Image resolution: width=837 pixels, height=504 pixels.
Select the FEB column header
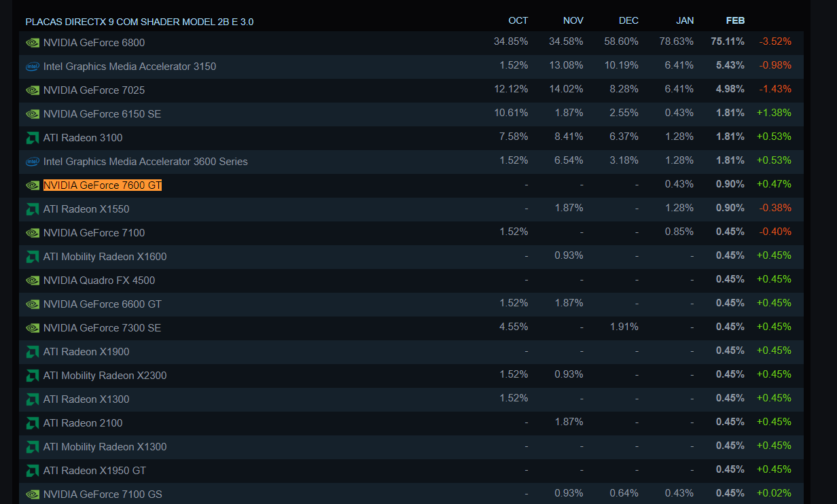pos(735,21)
